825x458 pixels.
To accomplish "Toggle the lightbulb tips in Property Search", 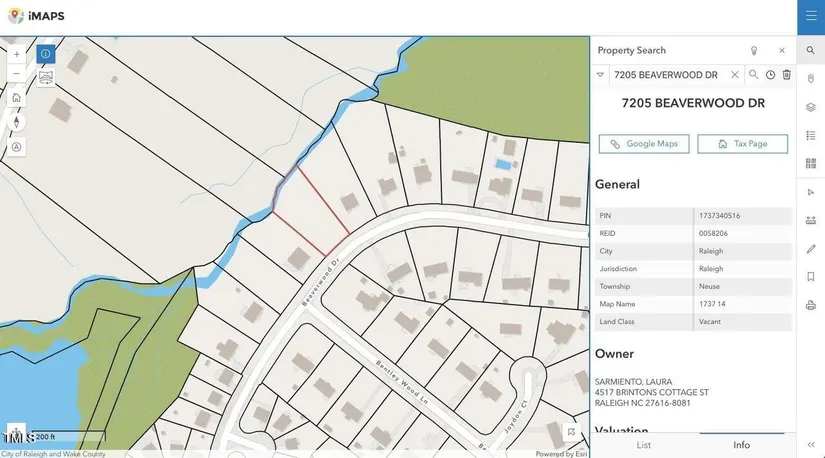I will tap(754, 50).
